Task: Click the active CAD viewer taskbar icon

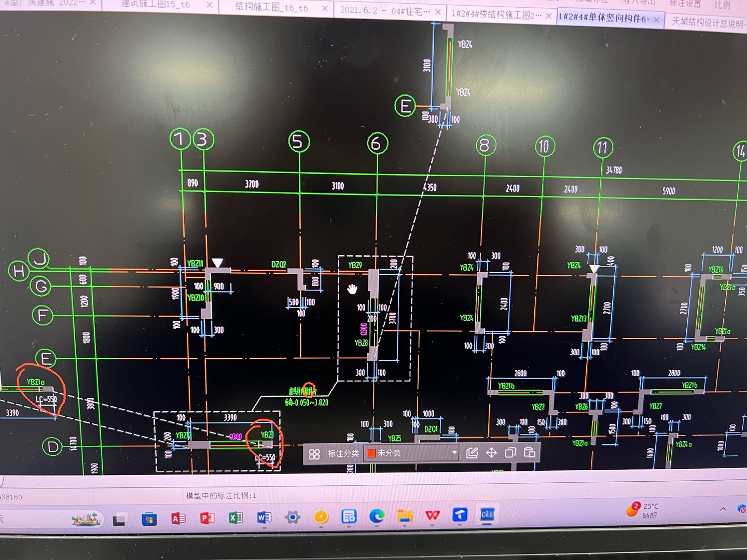Action: click(x=487, y=514)
